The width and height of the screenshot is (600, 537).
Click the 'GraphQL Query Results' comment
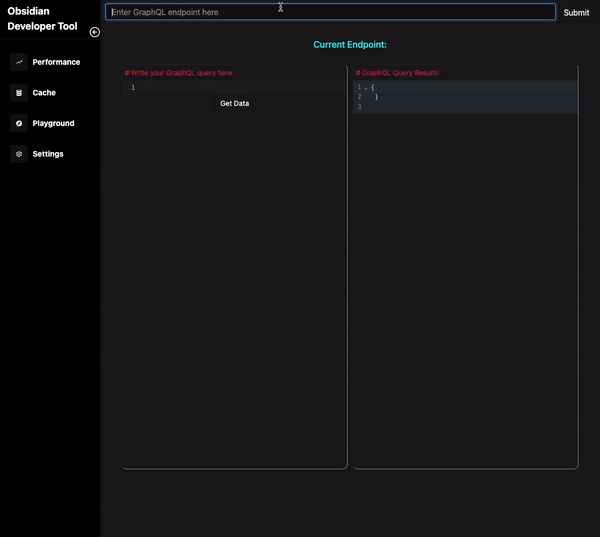397,73
